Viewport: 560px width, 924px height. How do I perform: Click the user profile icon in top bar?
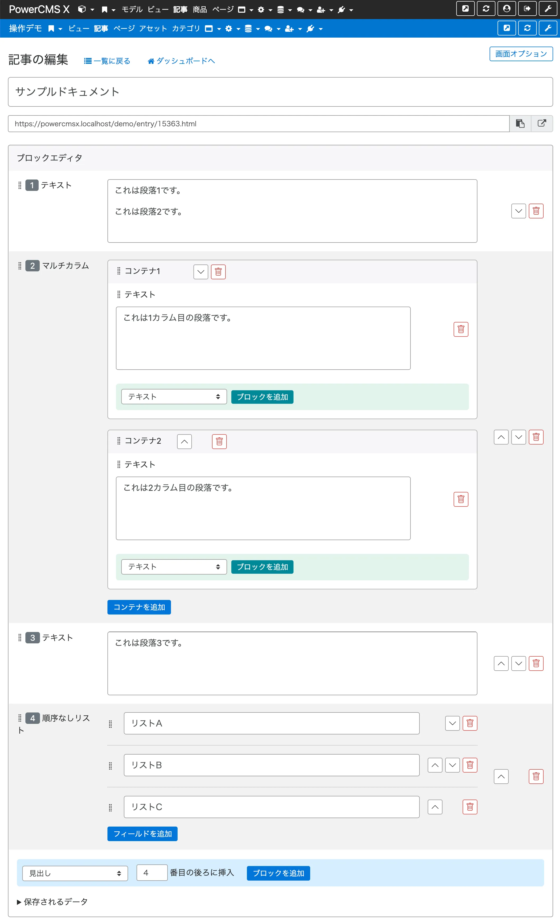pyautogui.click(x=506, y=9)
